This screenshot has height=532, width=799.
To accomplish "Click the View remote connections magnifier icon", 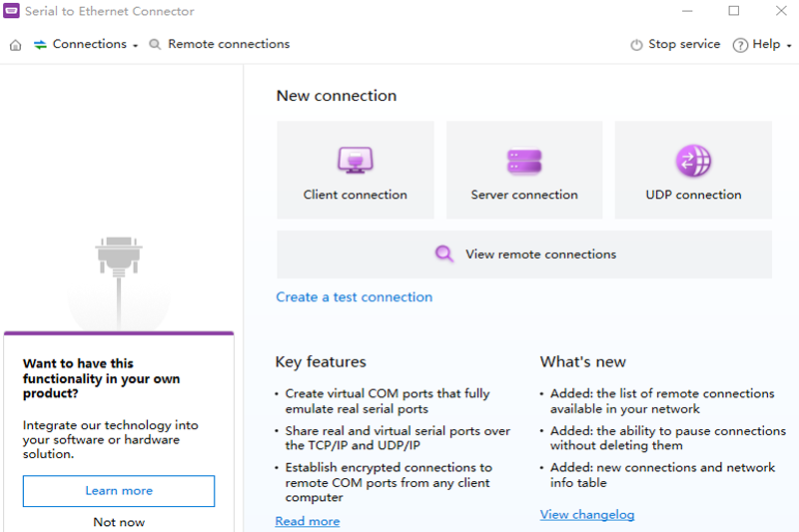I will 444,254.
